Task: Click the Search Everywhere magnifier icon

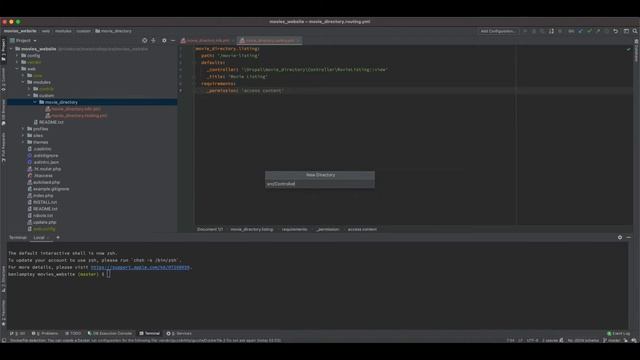Action: tap(635, 31)
